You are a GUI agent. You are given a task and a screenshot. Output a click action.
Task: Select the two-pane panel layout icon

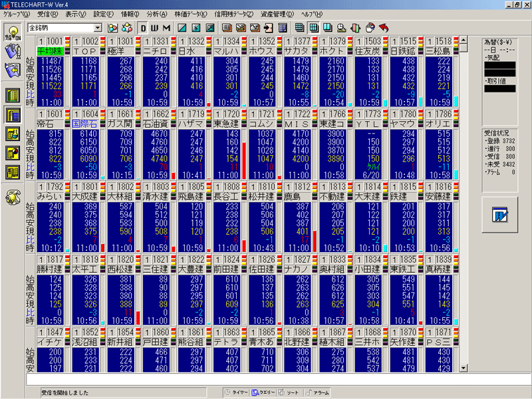coord(327,28)
